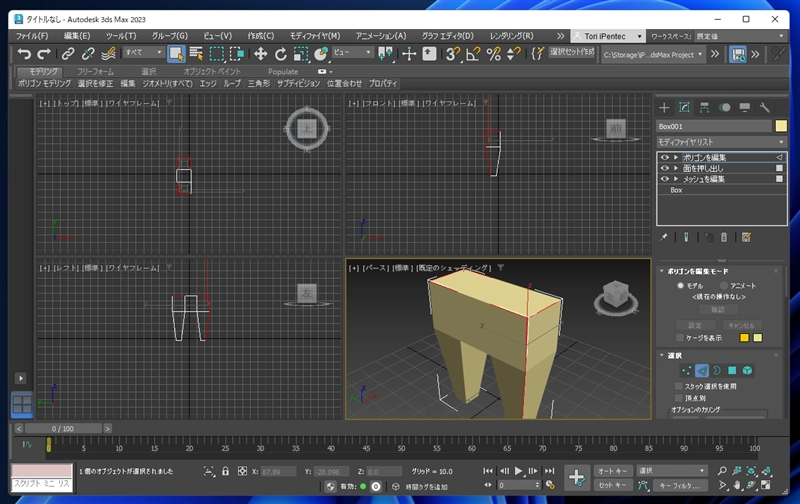Viewport: 800px width, 504px height.
Task: Open the Display panel monitor icon
Action: click(744, 107)
